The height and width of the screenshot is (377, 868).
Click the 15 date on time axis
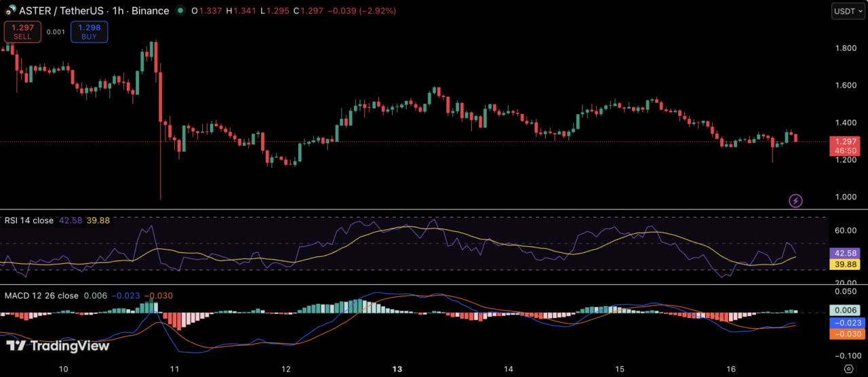[620, 369]
